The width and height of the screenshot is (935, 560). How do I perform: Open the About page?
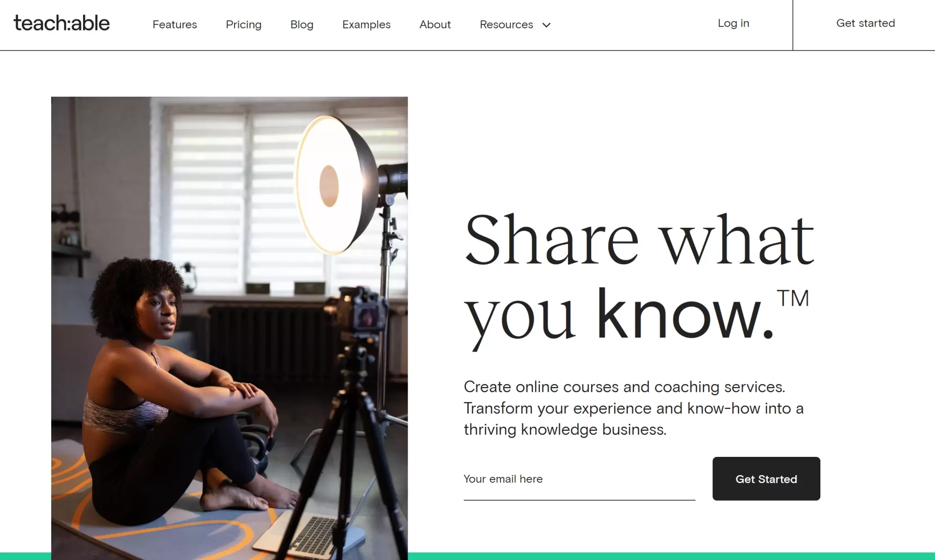tap(435, 25)
